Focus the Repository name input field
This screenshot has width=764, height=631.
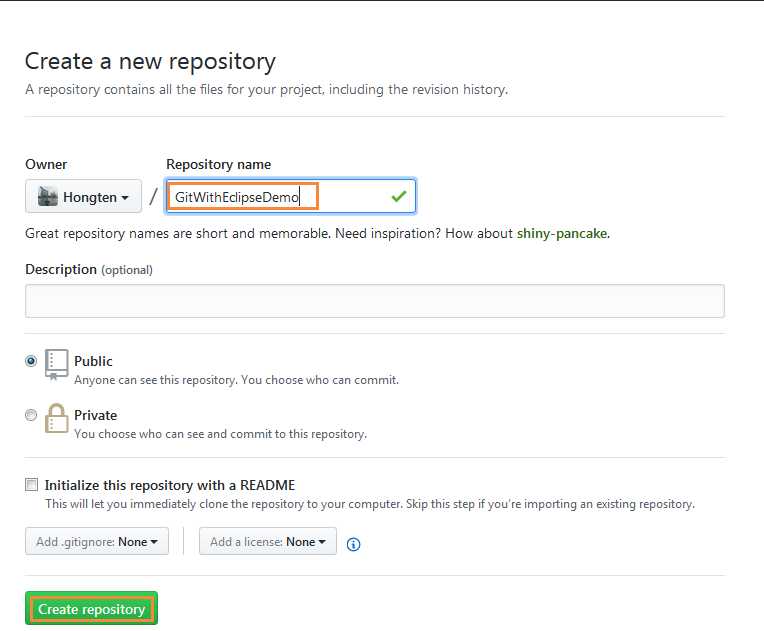pos(290,196)
